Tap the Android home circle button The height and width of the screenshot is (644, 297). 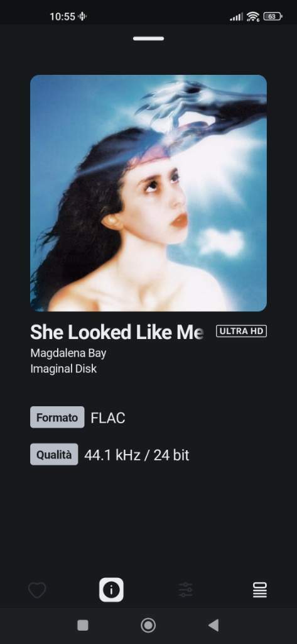148,625
